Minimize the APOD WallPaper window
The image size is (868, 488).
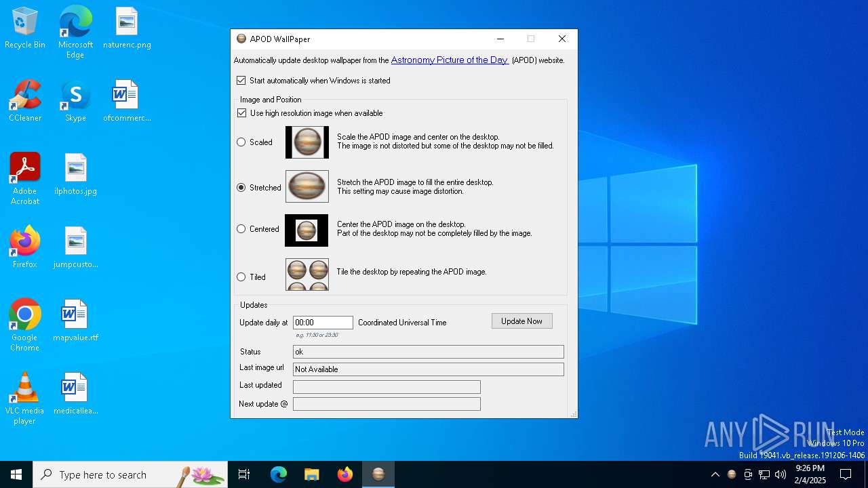pyautogui.click(x=500, y=39)
